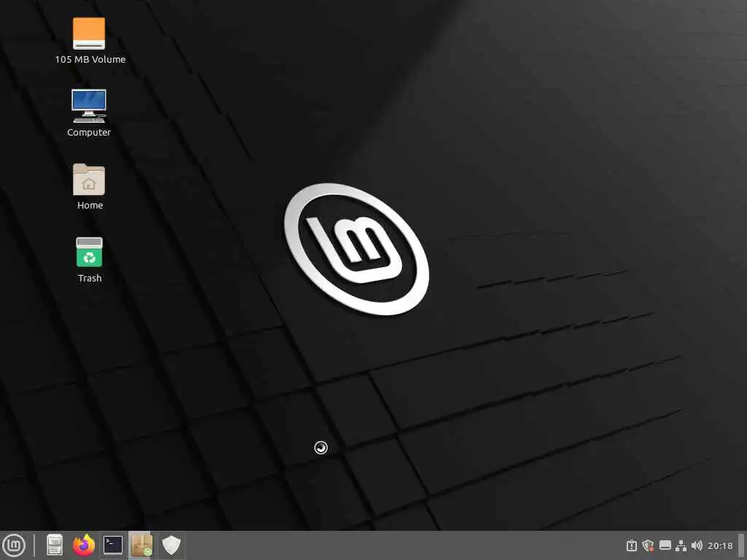Open the clipboard info tray icon
Image resolution: width=747 pixels, height=560 pixels.
click(632, 545)
